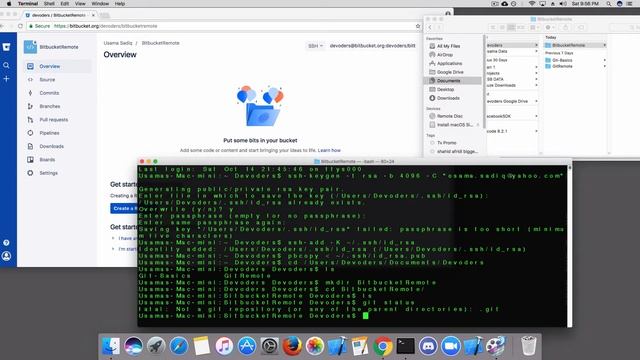The width and height of the screenshot is (640, 360).
Task: Switch Finder to icon view
Action: pyautogui.click(x=493, y=27)
